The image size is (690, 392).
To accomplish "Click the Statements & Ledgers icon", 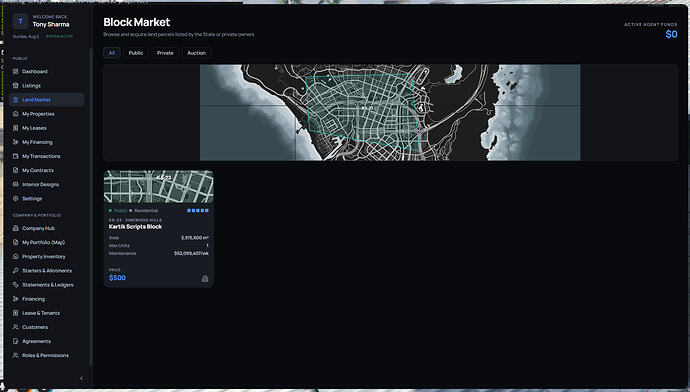I will pyautogui.click(x=16, y=285).
